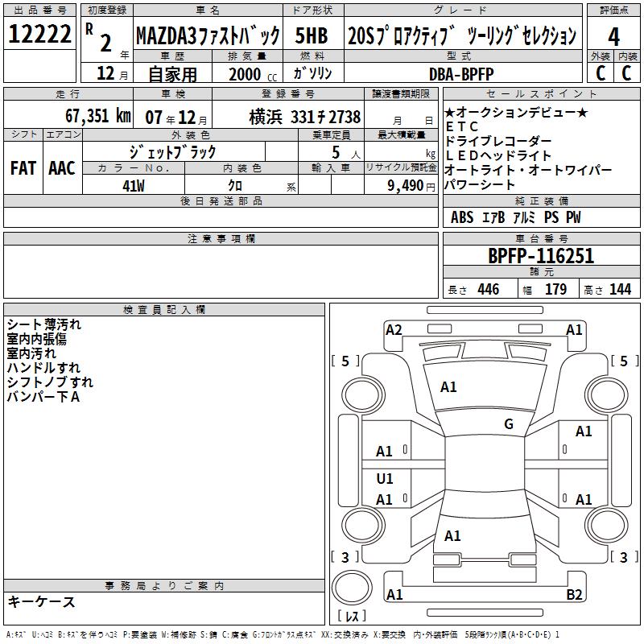This screenshot has height=644, width=644.
Task: Click the G mark on the windshield
Action: 509,424
